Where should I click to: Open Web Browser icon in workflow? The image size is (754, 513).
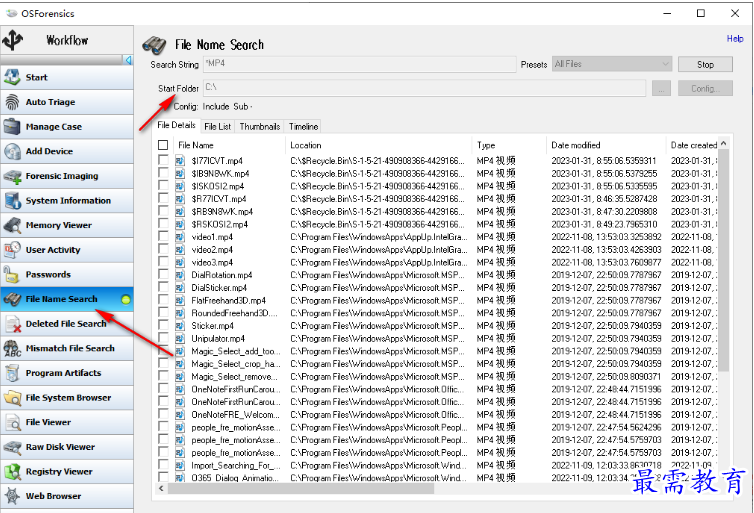12,496
